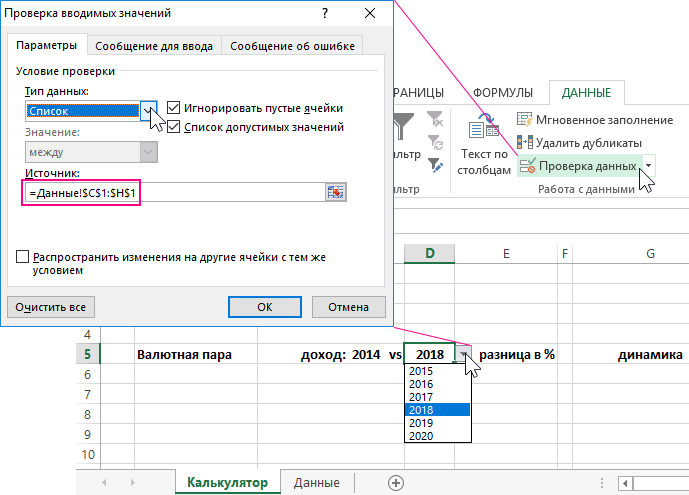Click the clear filter icon in ribbon

[434, 119]
